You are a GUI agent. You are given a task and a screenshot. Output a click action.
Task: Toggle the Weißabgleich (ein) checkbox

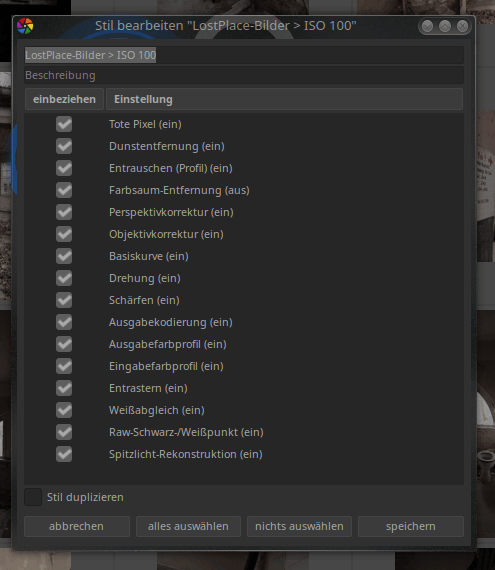[x=64, y=410]
